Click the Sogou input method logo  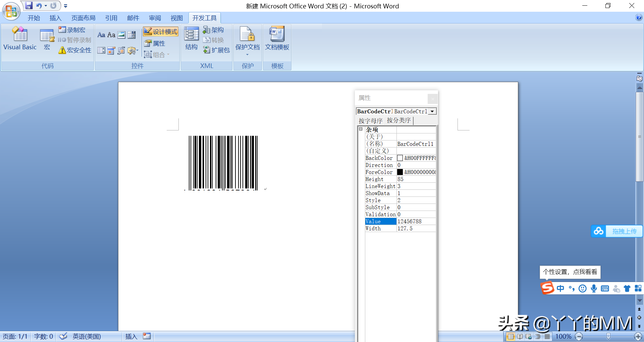pyautogui.click(x=547, y=288)
